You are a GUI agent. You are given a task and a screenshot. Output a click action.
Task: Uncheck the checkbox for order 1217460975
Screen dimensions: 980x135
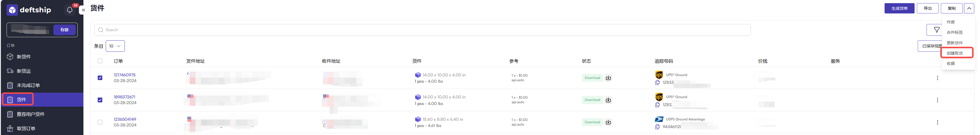click(100, 78)
